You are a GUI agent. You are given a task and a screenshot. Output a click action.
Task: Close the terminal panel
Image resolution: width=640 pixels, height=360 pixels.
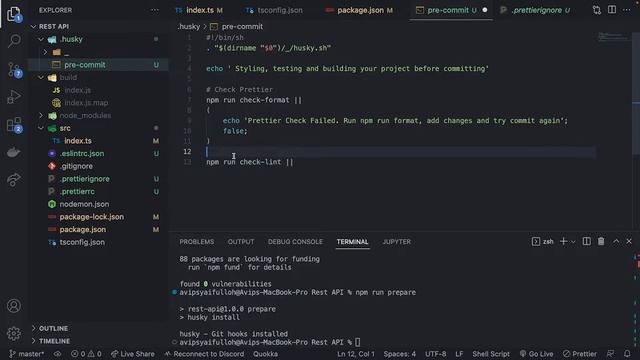coord(629,242)
